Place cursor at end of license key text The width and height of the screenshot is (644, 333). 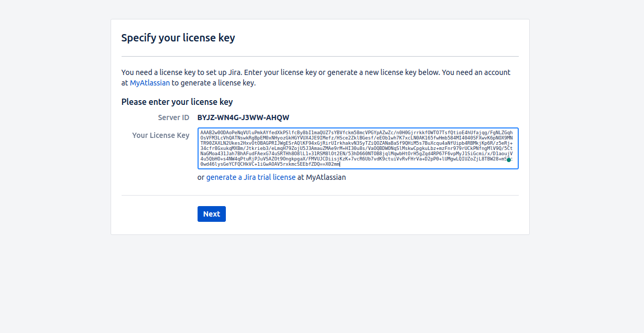pyautogui.click(x=340, y=164)
